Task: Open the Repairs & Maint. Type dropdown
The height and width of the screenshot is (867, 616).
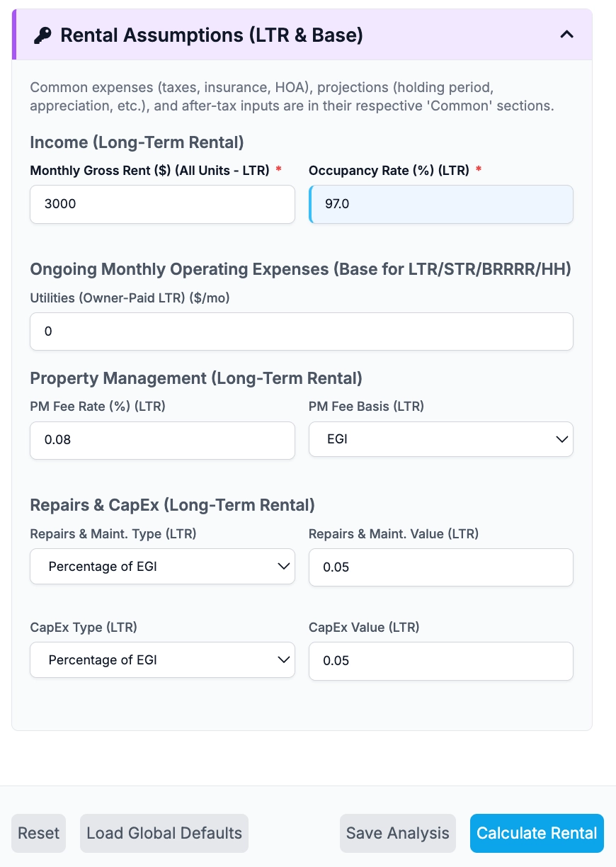Action: [x=162, y=566]
